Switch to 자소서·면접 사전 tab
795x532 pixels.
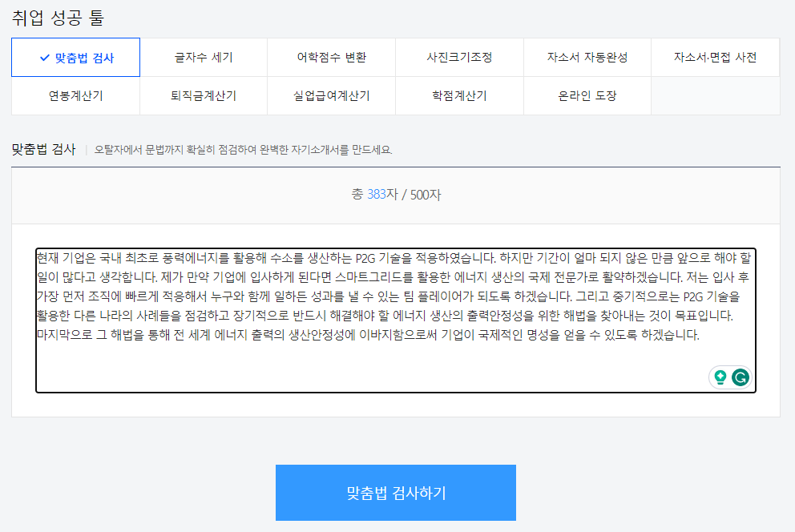coord(715,57)
